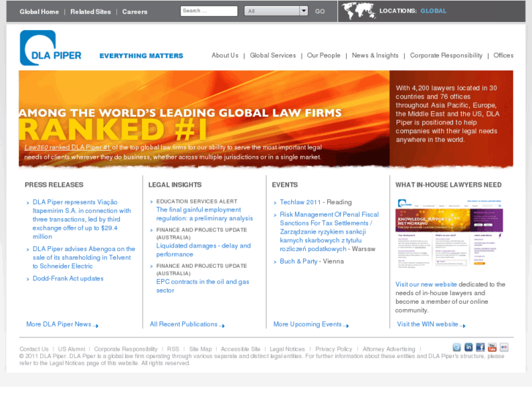Click More Upcoming Events
This screenshot has width=532, height=399.
[311, 324]
